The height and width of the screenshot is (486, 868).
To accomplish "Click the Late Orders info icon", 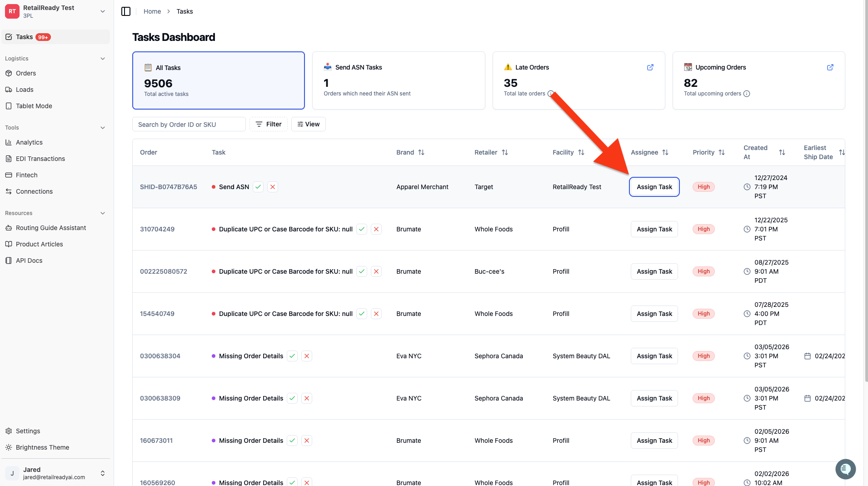I will coord(551,94).
